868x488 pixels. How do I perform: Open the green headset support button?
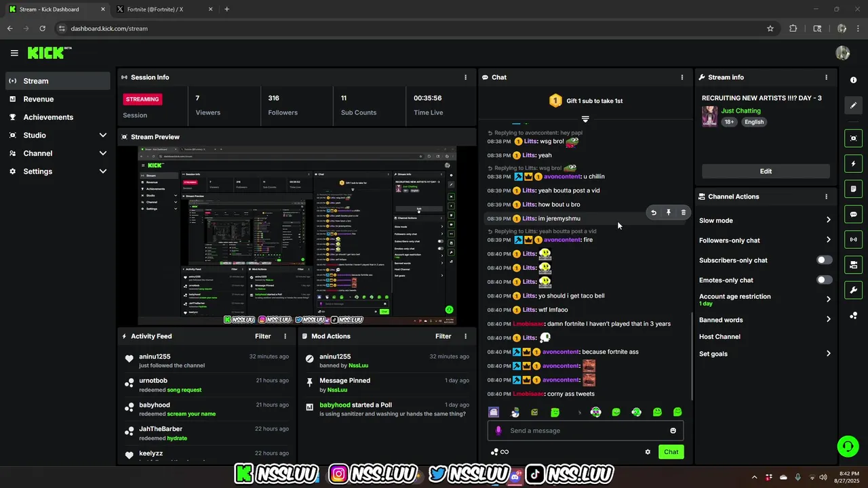pyautogui.click(x=848, y=446)
